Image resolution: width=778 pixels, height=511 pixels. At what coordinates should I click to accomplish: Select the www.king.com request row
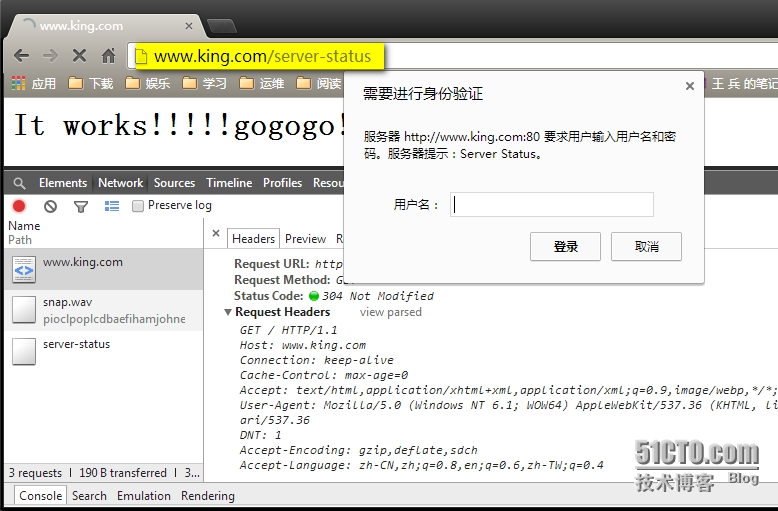(104, 269)
